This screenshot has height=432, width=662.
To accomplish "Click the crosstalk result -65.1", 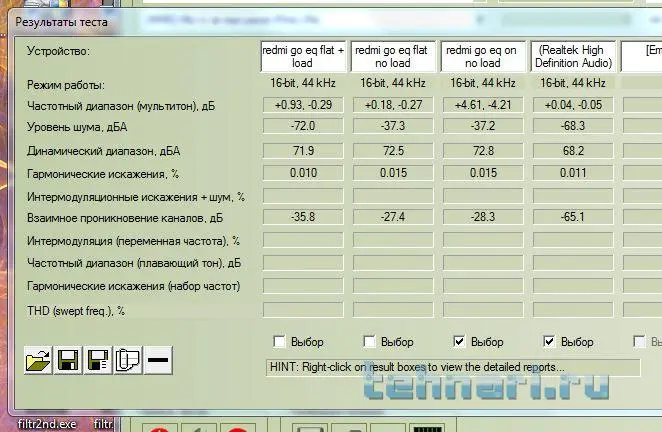I will pyautogui.click(x=572, y=216).
